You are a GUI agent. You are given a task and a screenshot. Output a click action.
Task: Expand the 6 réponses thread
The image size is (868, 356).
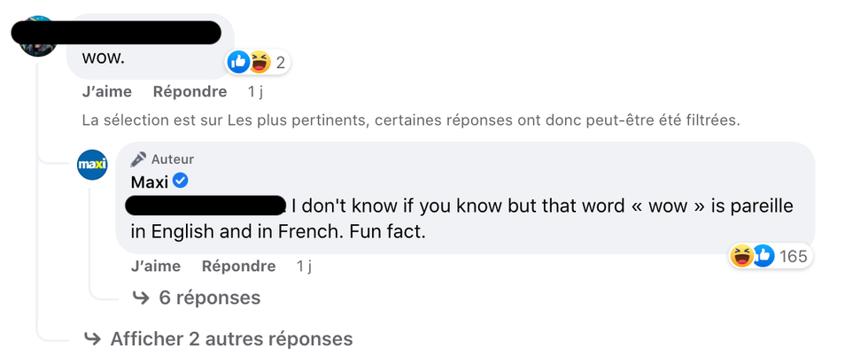click(x=209, y=298)
